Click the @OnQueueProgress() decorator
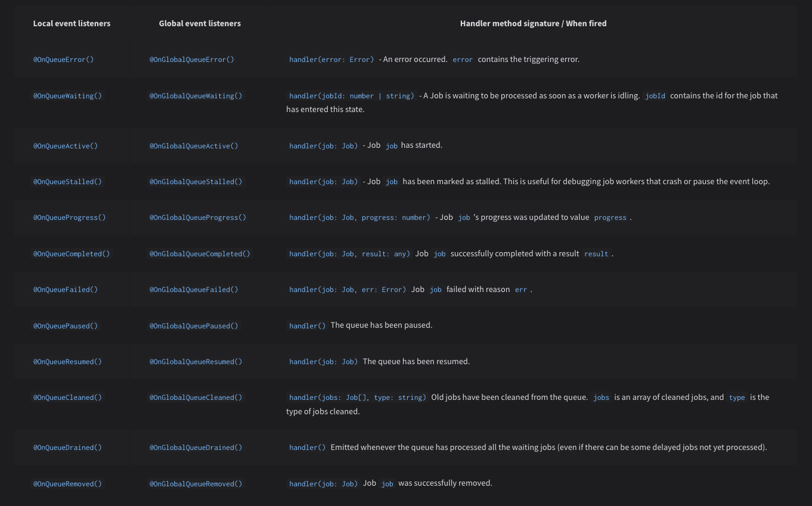The width and height of the screenshot is (812, 506). pyautogui.click(x=69, y=218)
